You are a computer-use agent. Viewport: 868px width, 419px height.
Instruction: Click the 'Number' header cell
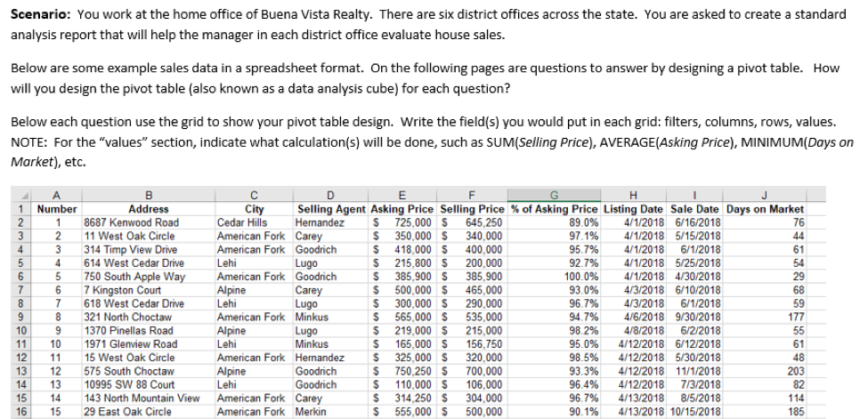point(56,209)
